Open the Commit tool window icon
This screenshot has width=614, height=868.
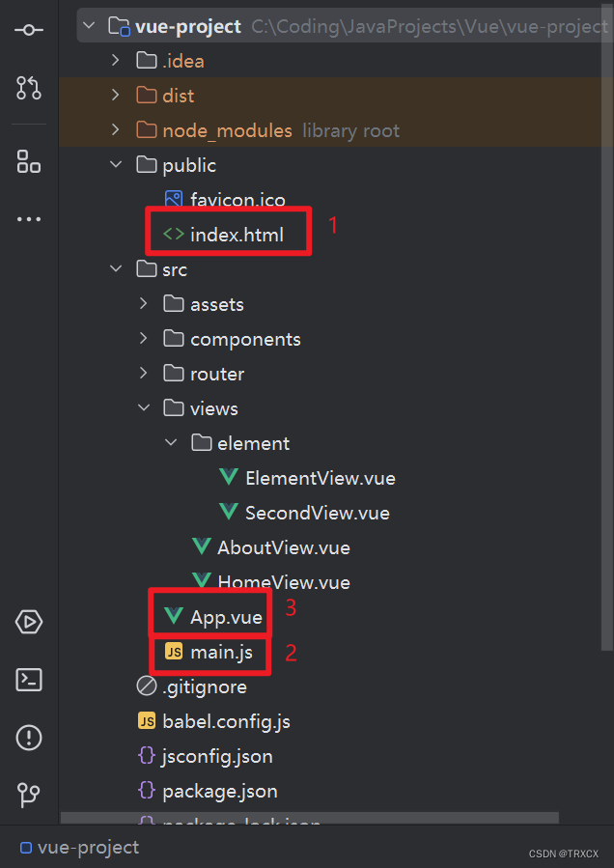(29, 29)
